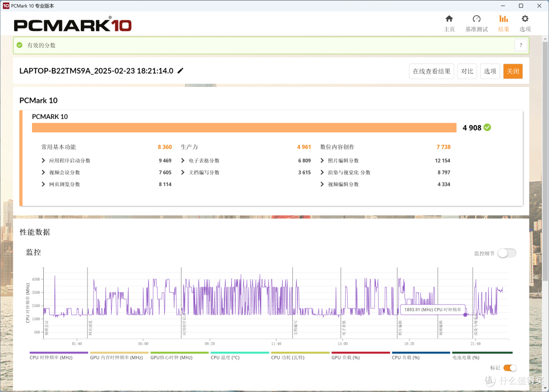Viewport: 549px width, 392px height.
Task: Edit result name with pencil icon
Action: pos(180,71)
